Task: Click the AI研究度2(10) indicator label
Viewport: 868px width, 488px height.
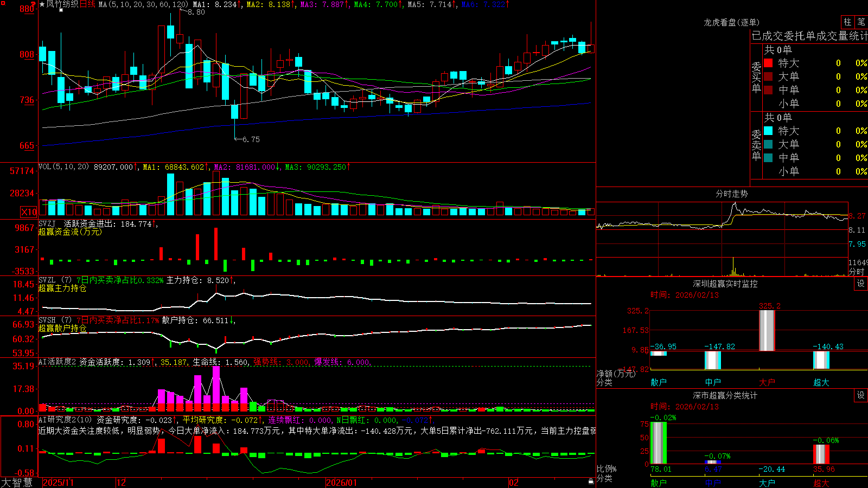Action: tap(65, 420)
